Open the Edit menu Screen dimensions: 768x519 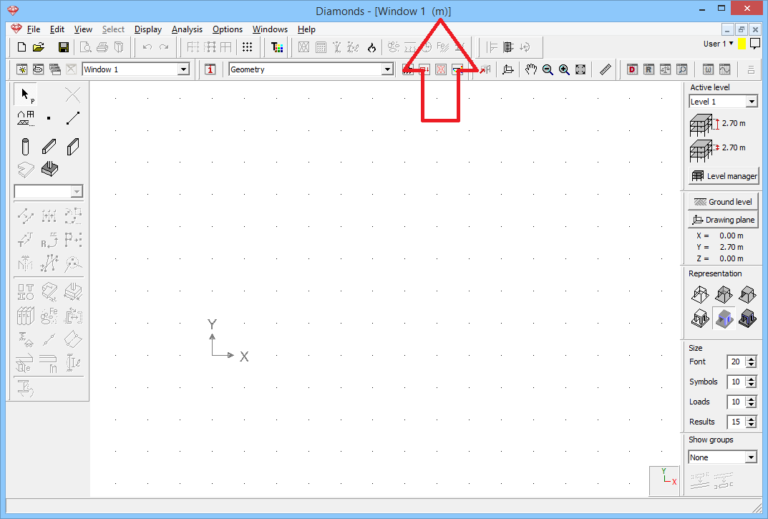(x=57, y=29)
